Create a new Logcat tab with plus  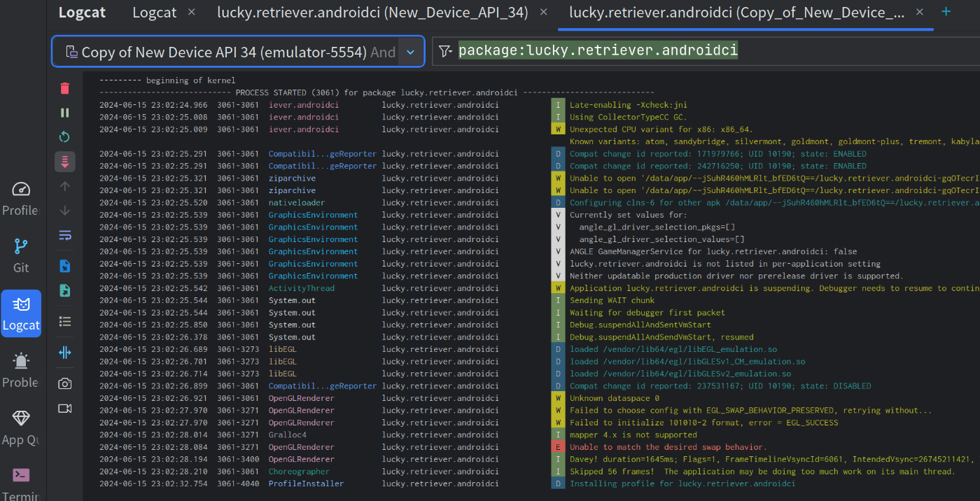point(946,11)
